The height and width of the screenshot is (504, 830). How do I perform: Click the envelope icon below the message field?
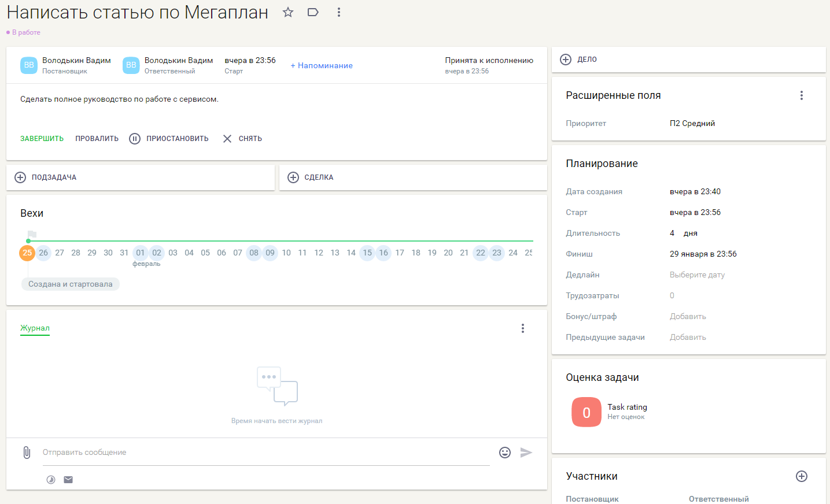(68, 480)
